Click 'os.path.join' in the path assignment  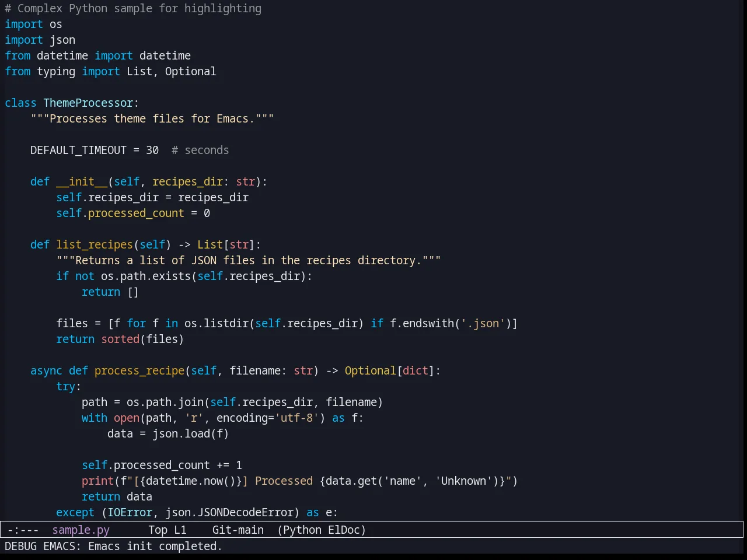[x=165, y=402]
